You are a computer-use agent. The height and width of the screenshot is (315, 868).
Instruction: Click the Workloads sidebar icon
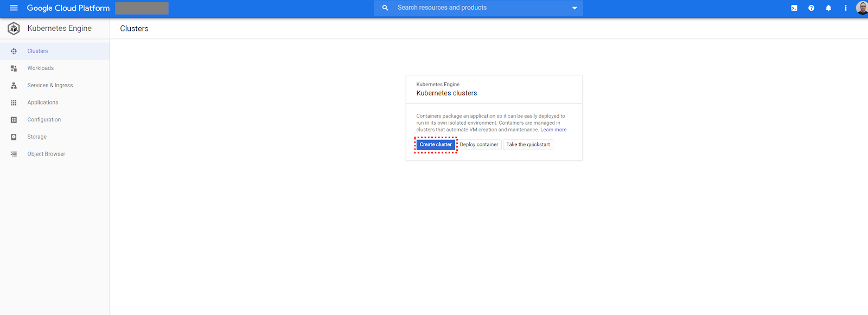pos(14,68)
